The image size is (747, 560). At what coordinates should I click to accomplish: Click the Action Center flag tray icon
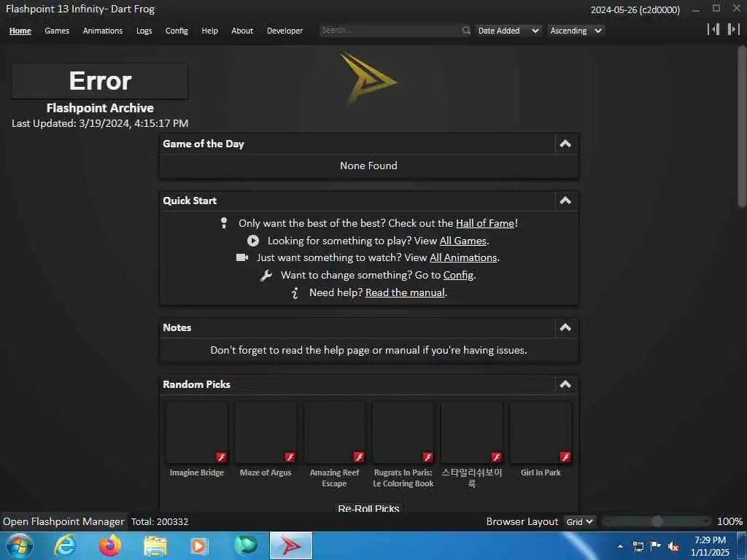point(656,546)
